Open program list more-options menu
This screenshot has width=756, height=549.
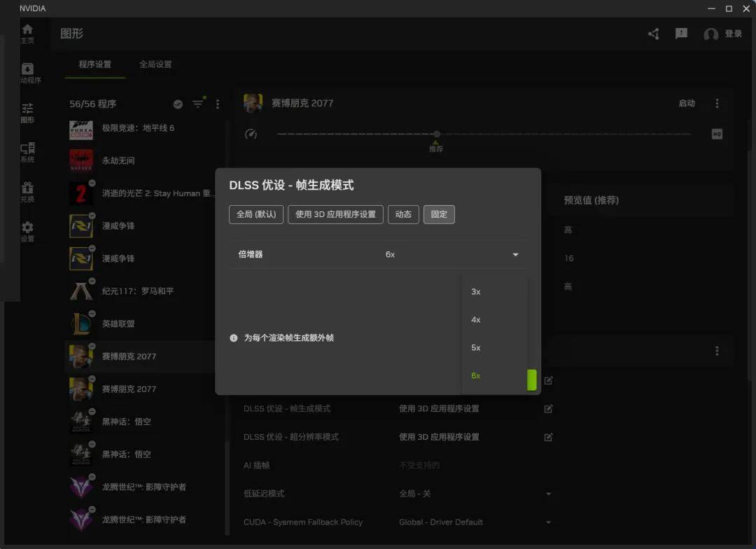point(218,104)
